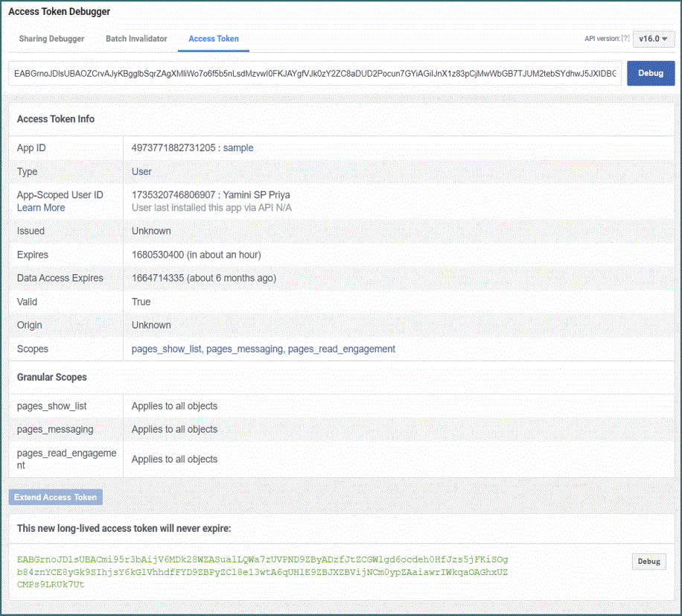Click small Debug button beside long-lived token
This screenshot has height=616, width=682.
[x=648, y=562]
